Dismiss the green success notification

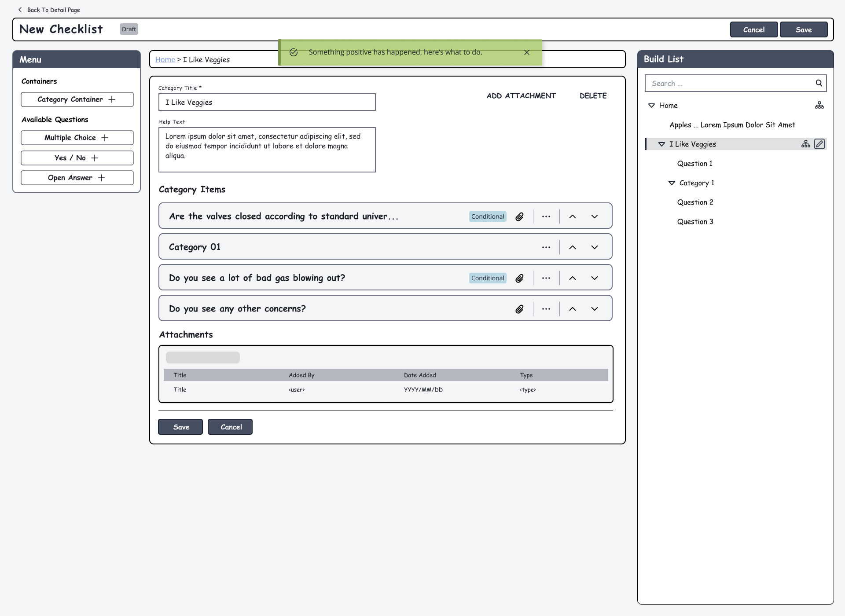pyautogui.click(x=527, y=52)
